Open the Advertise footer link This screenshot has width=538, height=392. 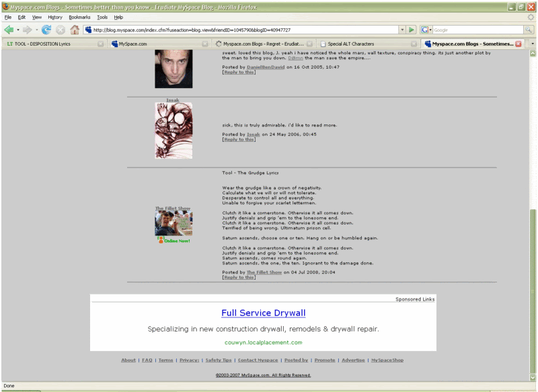pos(353,360)
